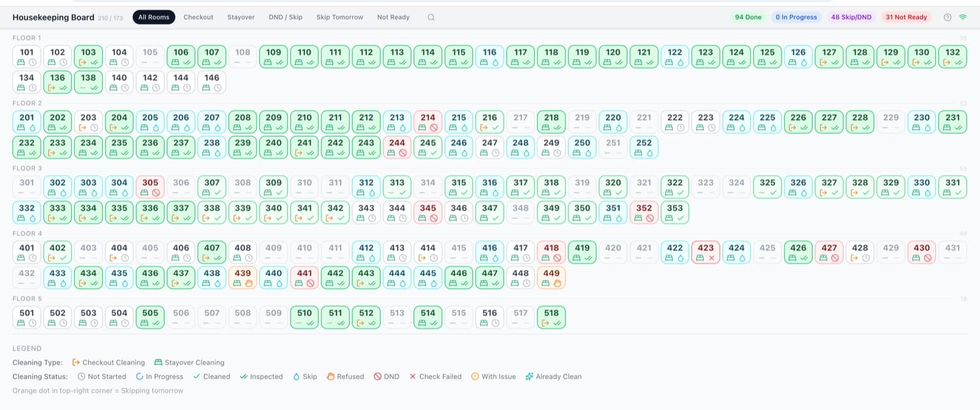Select room 201 skip card

click(27, 122)
